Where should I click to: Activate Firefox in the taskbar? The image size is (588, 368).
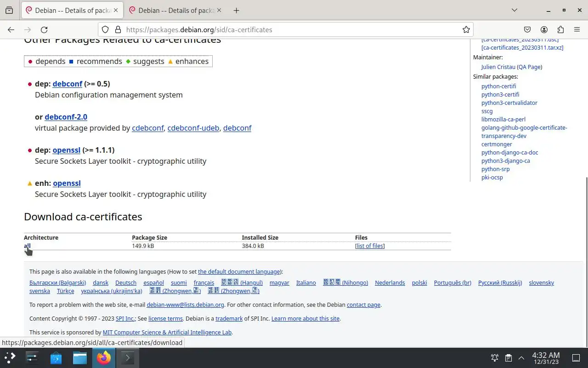pos(104,357)
